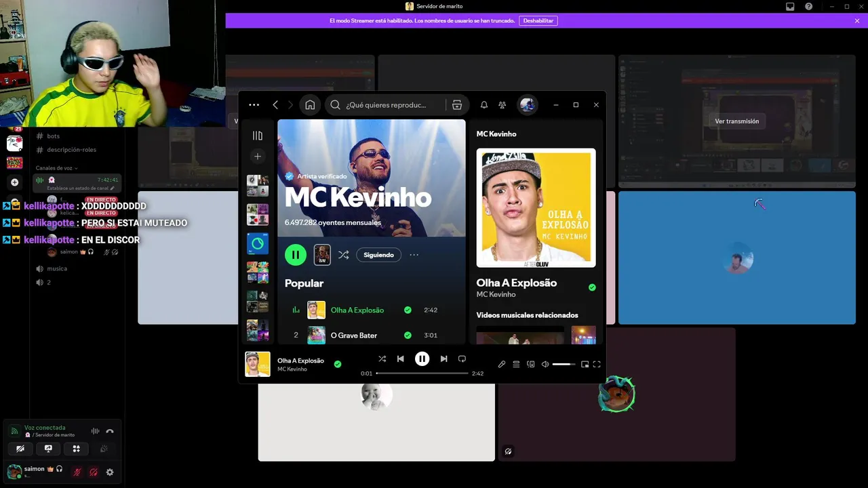Go back in Spotify navigation
This screenshot has width=868, height=488.
[275, 105]
